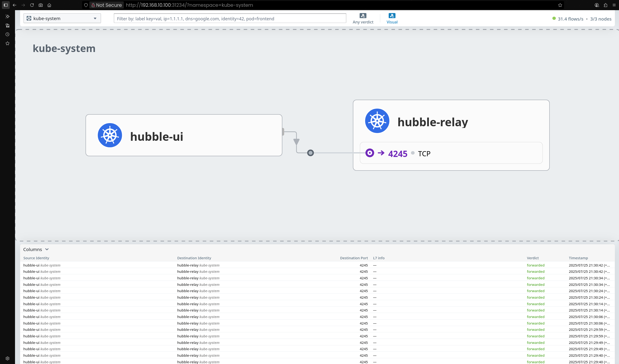Click the 4245 port number on hubble-relay
The height and width of the screenshot is (364, 619).
point(398,154)
